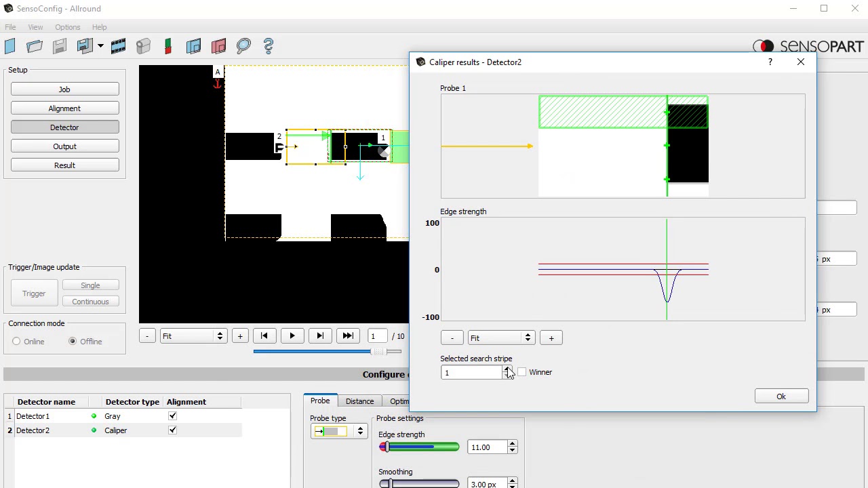The width and height of the screenshot is (868, 488).
Task: Select Online connection mode
Action: [x=16, y=342]
